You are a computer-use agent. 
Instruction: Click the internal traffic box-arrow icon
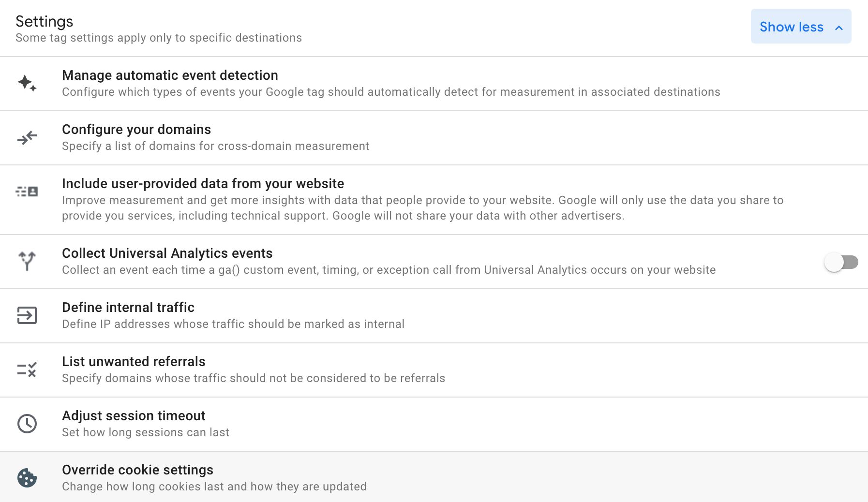coord(27,315)
